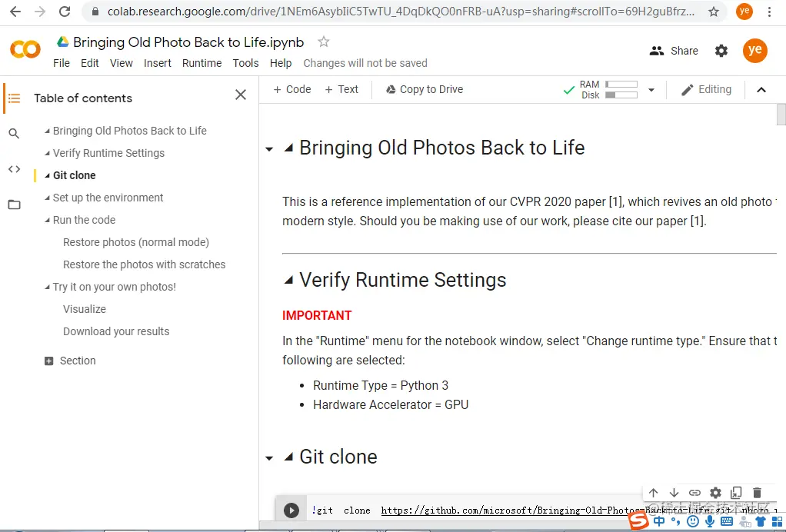Mirror cell in tab icon
The image size is (786, 532).
(x=736, y=493)
